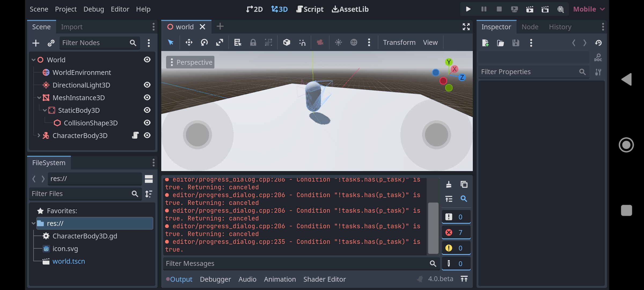
Task: Run the project with the play button
Action: pyautogui.click(x=468, y=9)
